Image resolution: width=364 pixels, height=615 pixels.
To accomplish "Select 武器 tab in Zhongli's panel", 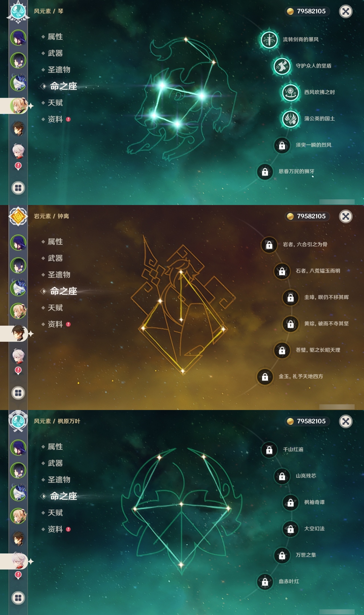I will click(55, 258).
